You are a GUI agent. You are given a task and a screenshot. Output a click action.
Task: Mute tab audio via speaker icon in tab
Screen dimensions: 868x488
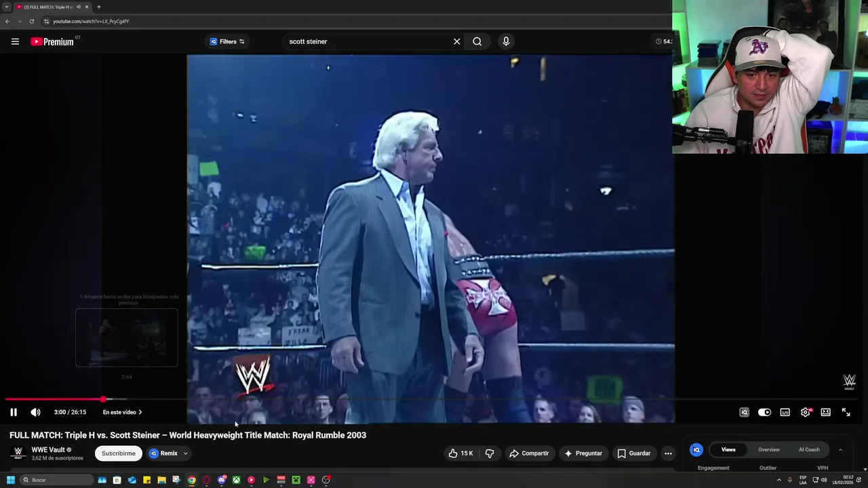(x=79, y=7)
